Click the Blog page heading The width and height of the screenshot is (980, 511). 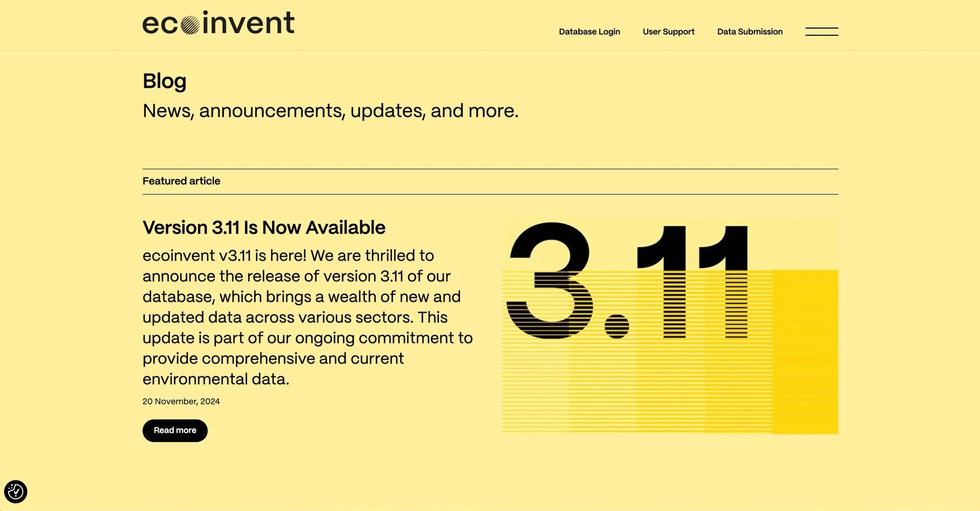(164, 81)
